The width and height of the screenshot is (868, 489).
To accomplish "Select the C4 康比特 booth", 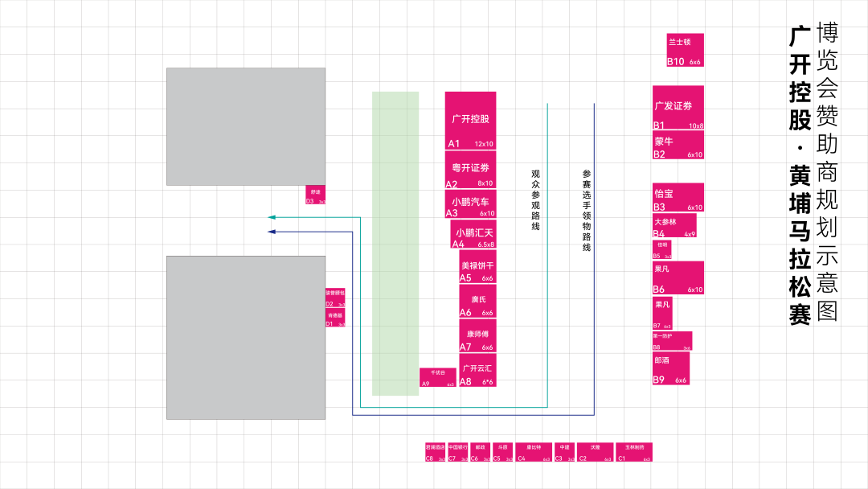I will [x=534, y=452].
